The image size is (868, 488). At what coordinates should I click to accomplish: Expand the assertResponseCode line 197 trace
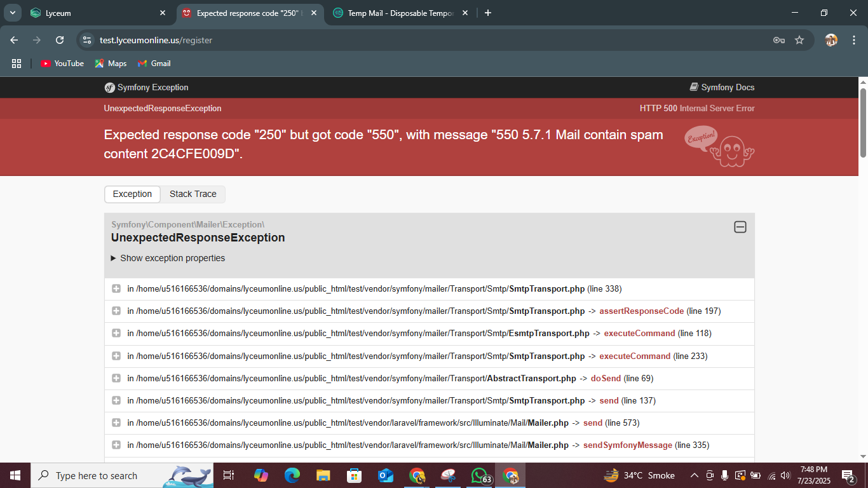click(x=116, y=311)
